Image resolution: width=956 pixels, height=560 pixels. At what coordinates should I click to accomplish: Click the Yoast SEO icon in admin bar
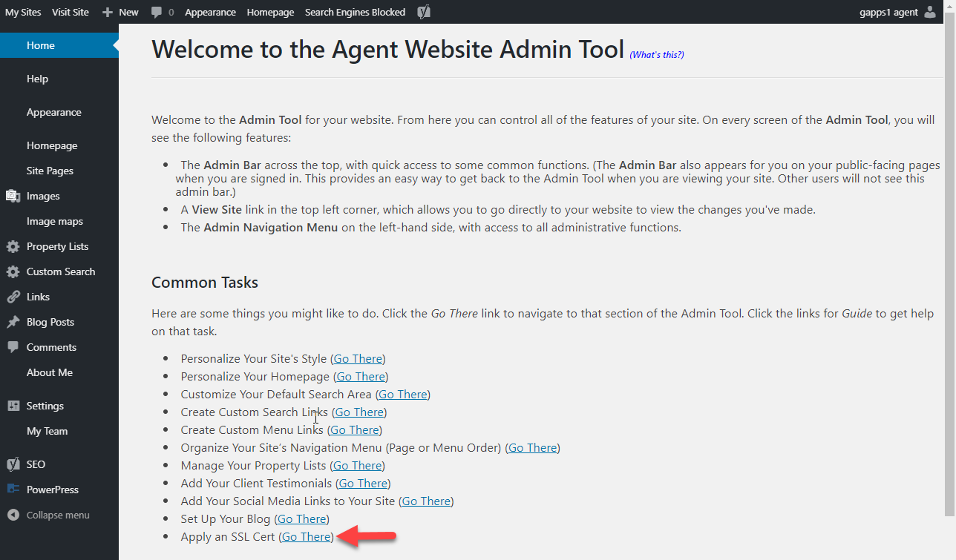tap(424, 12)
